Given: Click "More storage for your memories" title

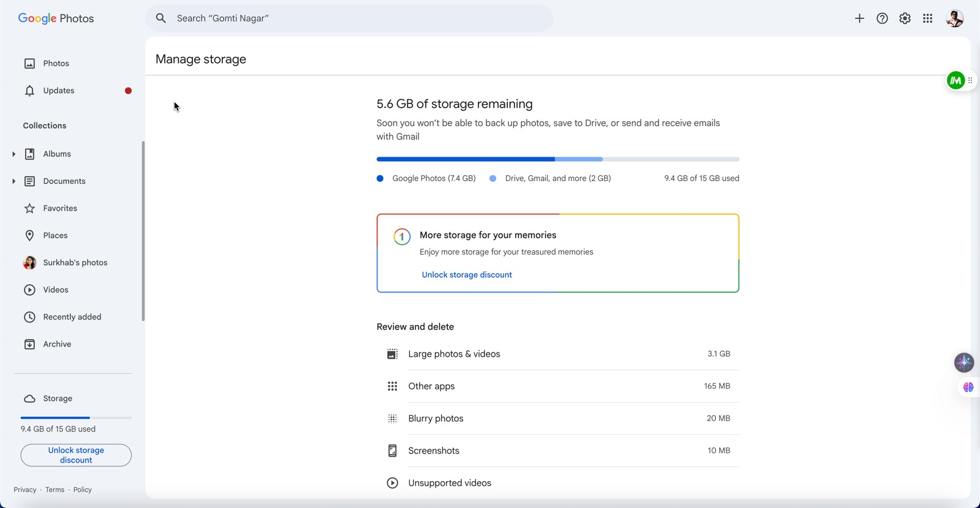Looking at the screenshot, I should [x=488, y=235].
